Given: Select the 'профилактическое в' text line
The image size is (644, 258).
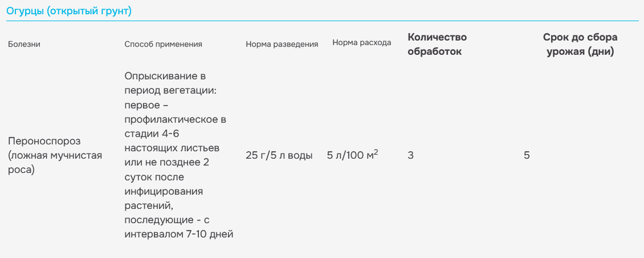Looking at the screenshot, I should [x=175, y=120].
